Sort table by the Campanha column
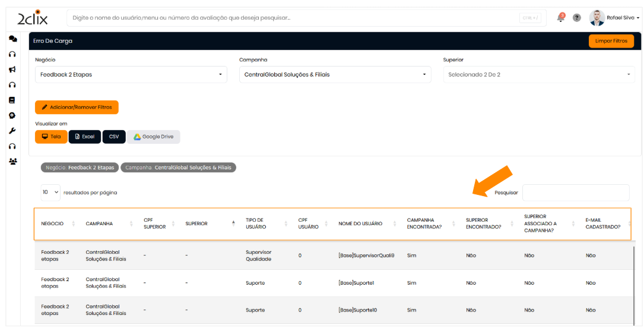 tap(107, 224)
